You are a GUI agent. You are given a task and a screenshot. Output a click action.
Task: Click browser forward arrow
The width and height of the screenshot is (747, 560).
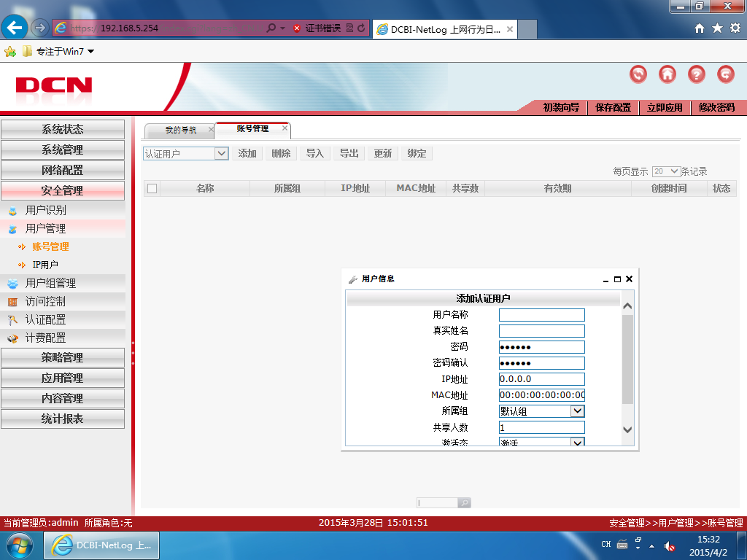pyautogui.click(x=40, y=28)
